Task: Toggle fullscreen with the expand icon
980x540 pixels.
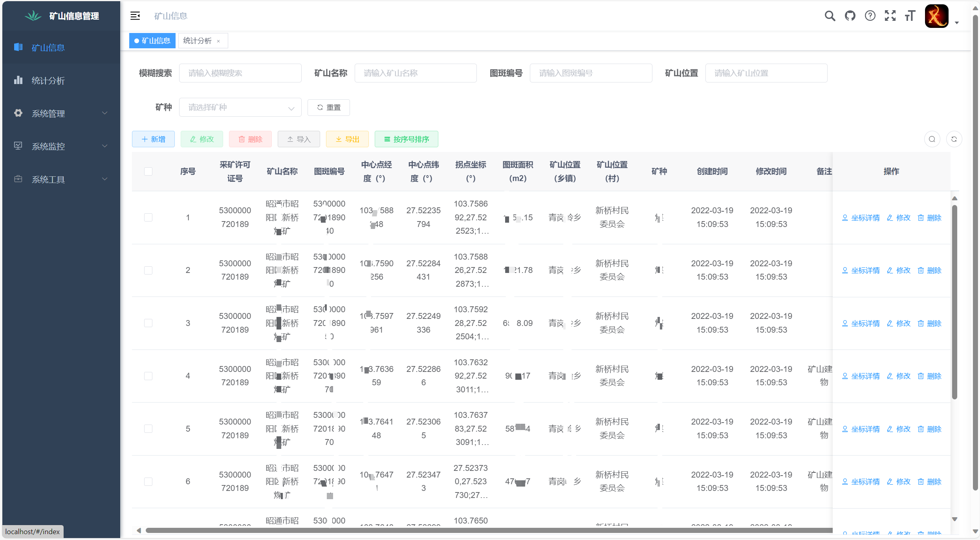Action: tap(890, 16)
